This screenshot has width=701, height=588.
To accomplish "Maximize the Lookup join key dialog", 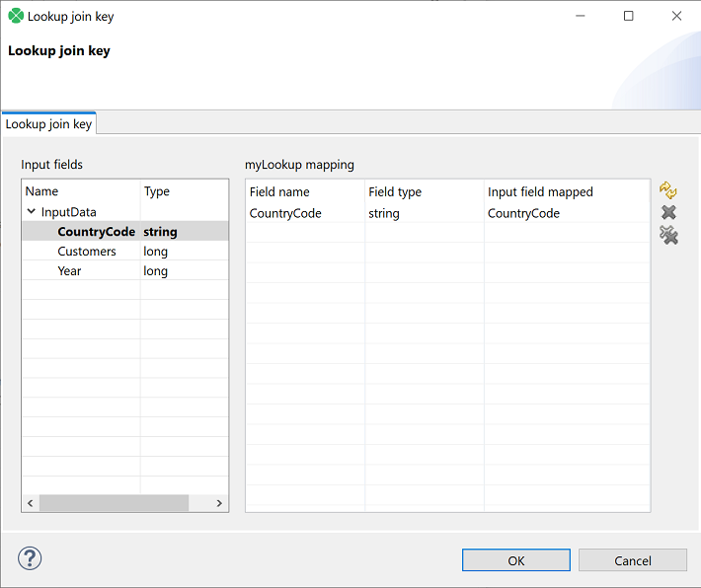I will pyautogui.click(x=629, y=17).
